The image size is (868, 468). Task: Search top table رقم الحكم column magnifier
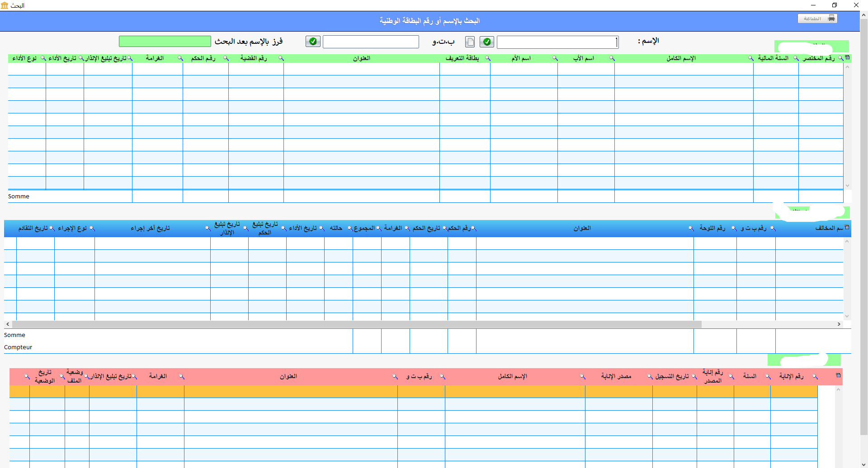[226, 58]
